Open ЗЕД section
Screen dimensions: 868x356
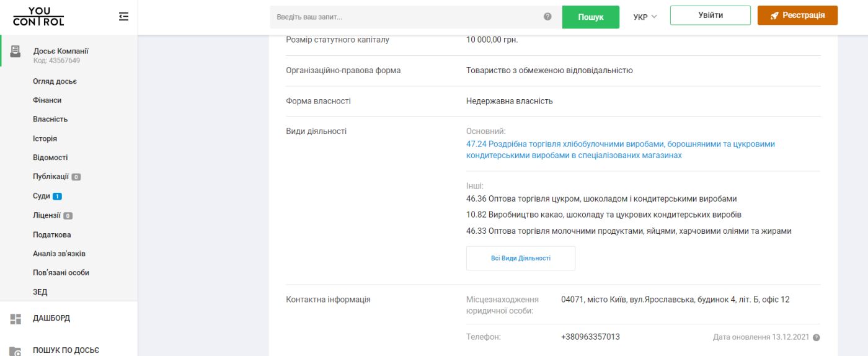pyautogui.click(x=40, y=291)
